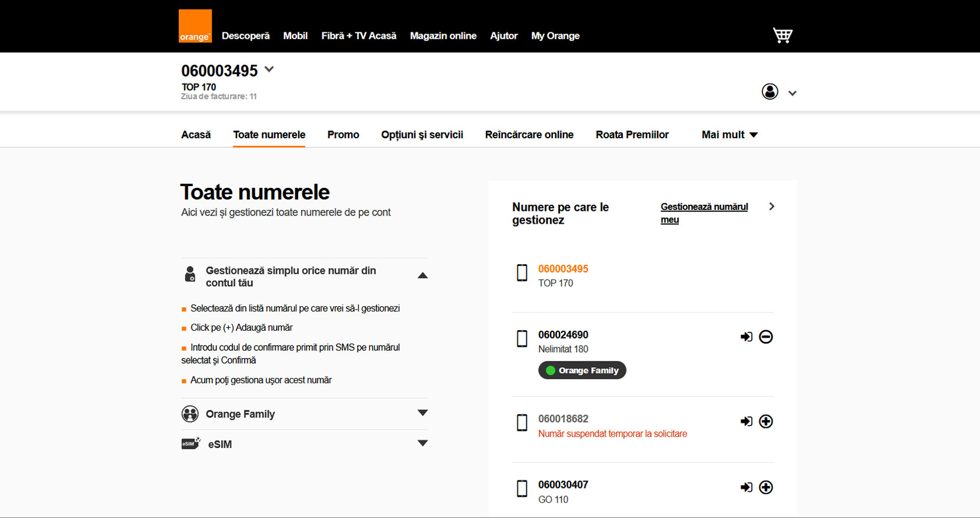Image resolution: width=980 pixels, height=518 pixels.
Task: Remove number 060024690 with minus icon
Action: (765, 337)
